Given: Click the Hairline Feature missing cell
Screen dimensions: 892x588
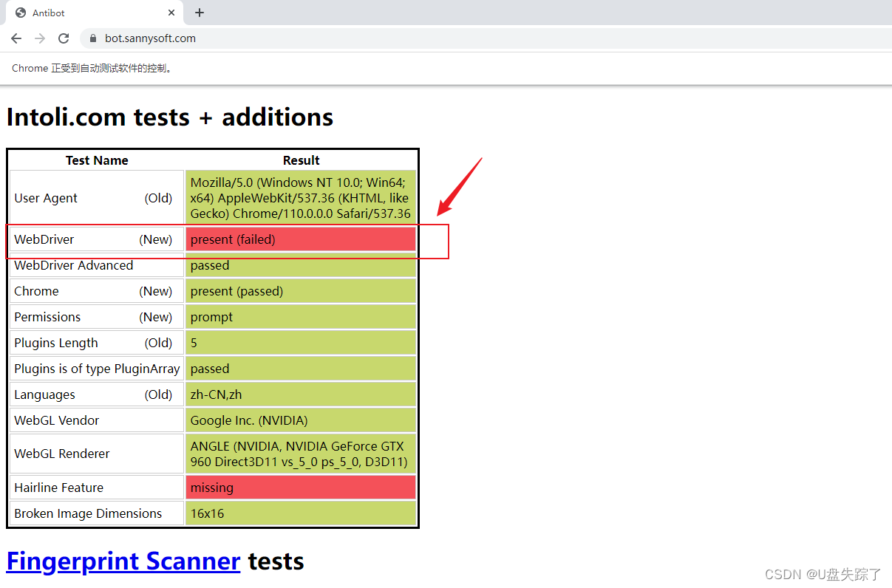Looking at the screenshot, I should 299,487.
